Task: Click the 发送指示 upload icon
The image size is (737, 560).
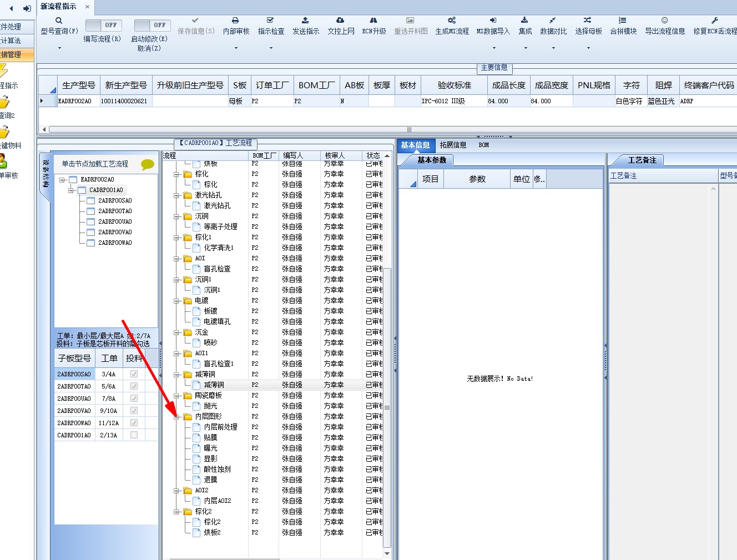Action: [305, 21]
